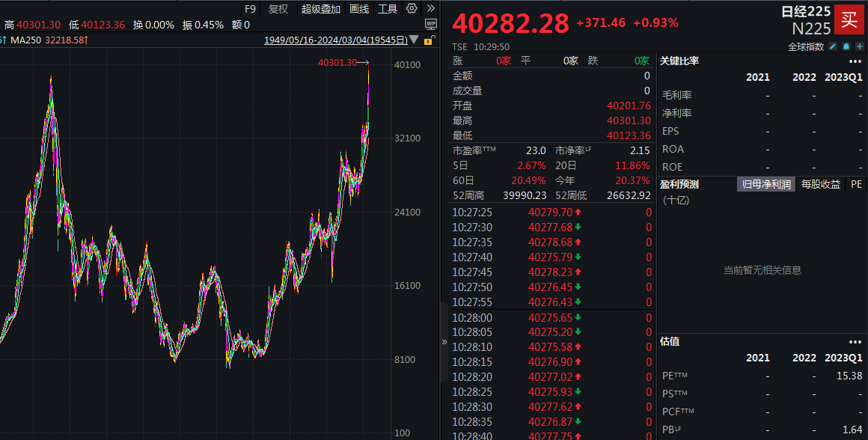Select the 10:27:40 tick row
This screenshot has width=868, height=440.
click(551, 257)
